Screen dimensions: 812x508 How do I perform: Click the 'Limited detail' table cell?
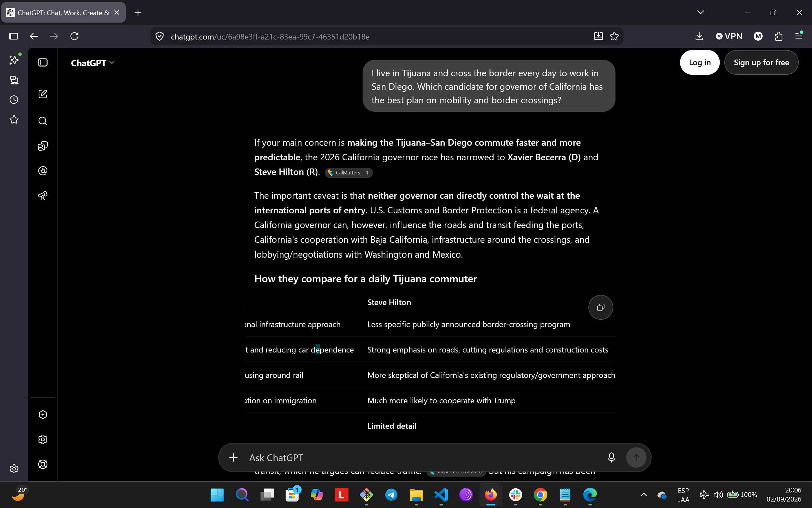click(x=392, y=426)
